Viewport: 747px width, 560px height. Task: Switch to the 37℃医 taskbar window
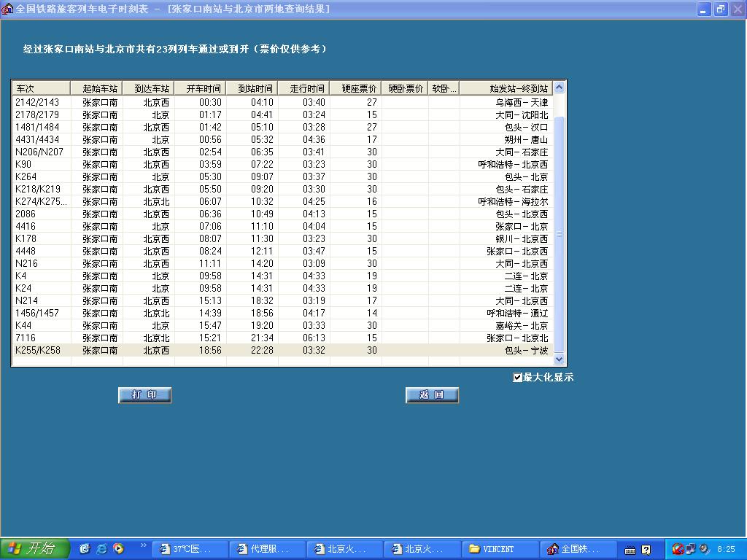pos(190,549)
